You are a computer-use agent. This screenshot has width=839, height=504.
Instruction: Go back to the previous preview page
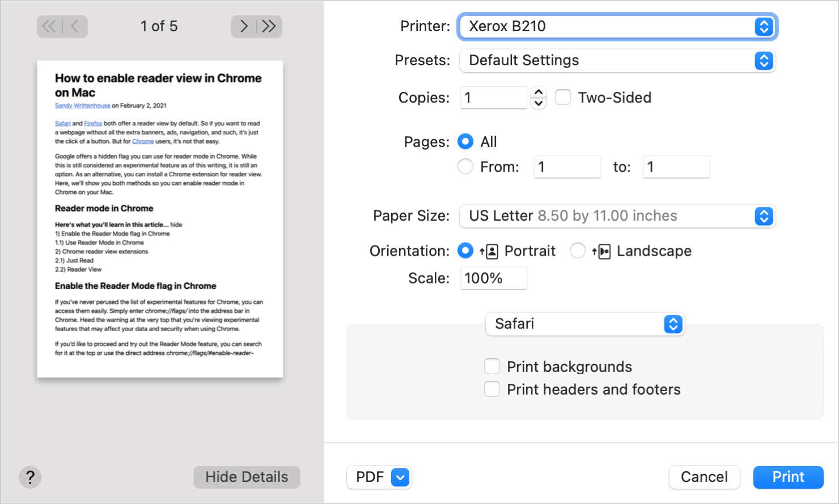pyautogui.click(x=74, y=26)
